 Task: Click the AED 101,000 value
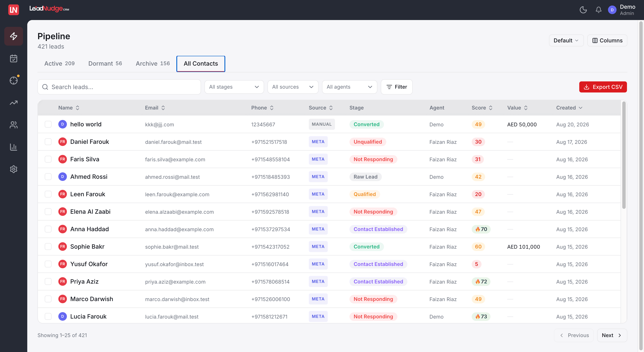523,247
